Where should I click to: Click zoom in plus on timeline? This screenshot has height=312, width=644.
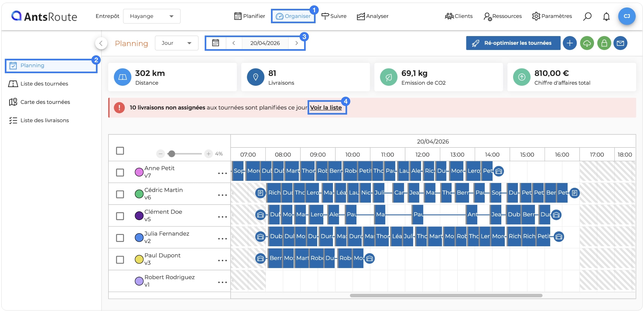[x=208, y=154]
